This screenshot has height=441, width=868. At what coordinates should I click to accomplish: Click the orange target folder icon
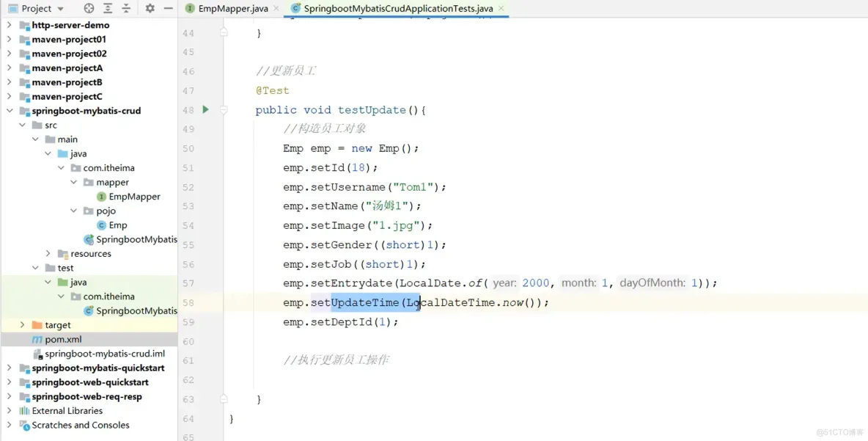[x=37, y=324]
